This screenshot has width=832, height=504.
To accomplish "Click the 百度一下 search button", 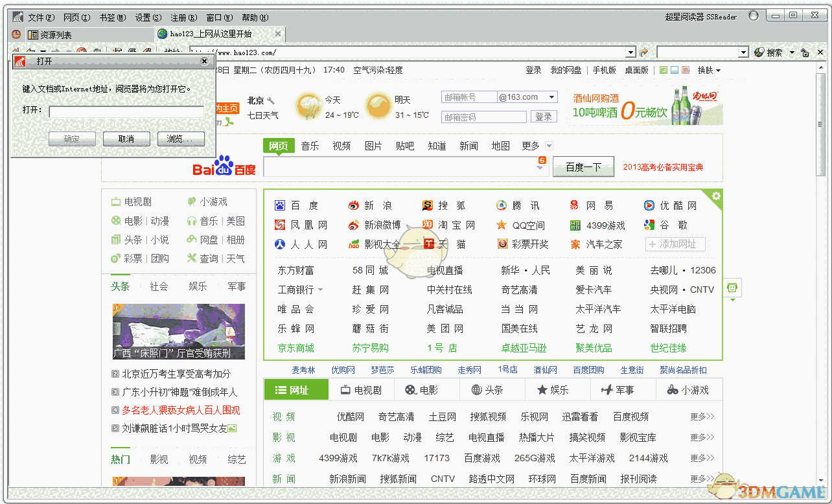I will pos(583,166).
